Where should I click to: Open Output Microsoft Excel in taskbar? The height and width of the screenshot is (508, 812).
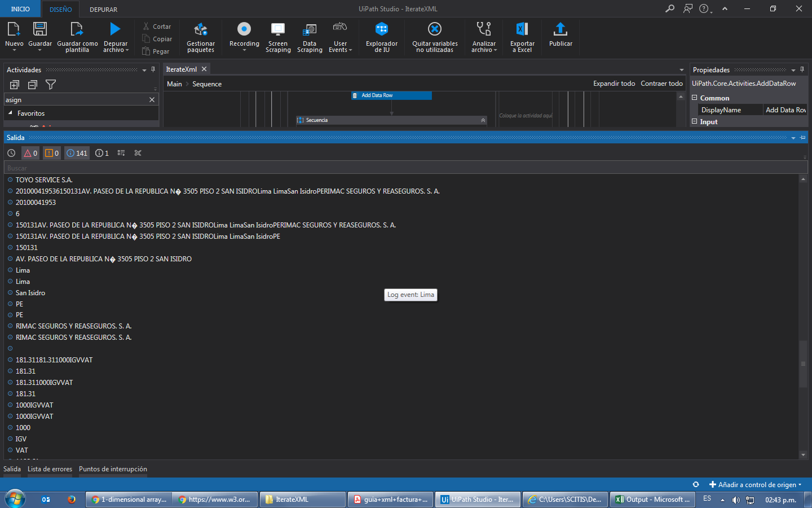[x=653, y=500]
